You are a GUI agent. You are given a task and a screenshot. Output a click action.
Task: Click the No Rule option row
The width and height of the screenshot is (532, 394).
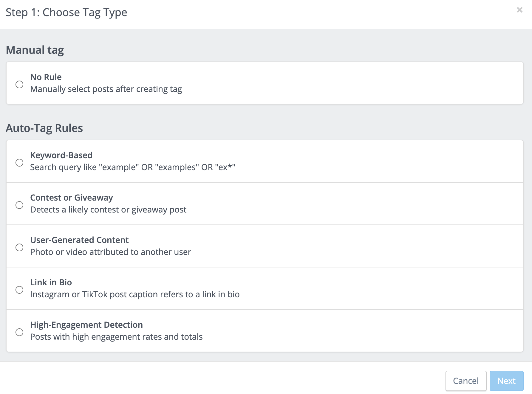265,83
